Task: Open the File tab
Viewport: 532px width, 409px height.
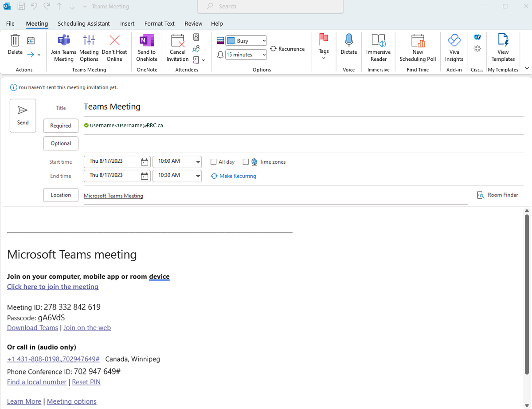Action: click(10, 24)
